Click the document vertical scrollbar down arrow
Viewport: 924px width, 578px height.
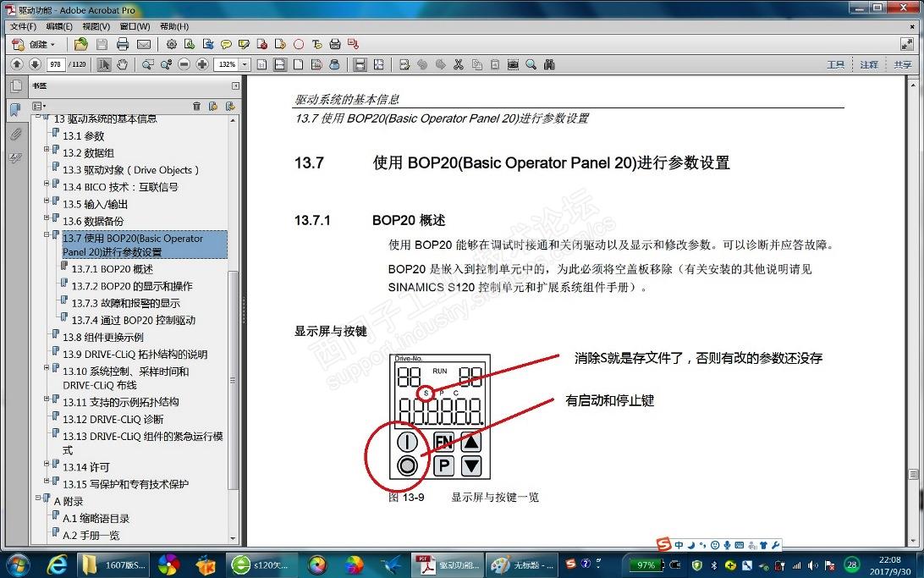[913, 540]
